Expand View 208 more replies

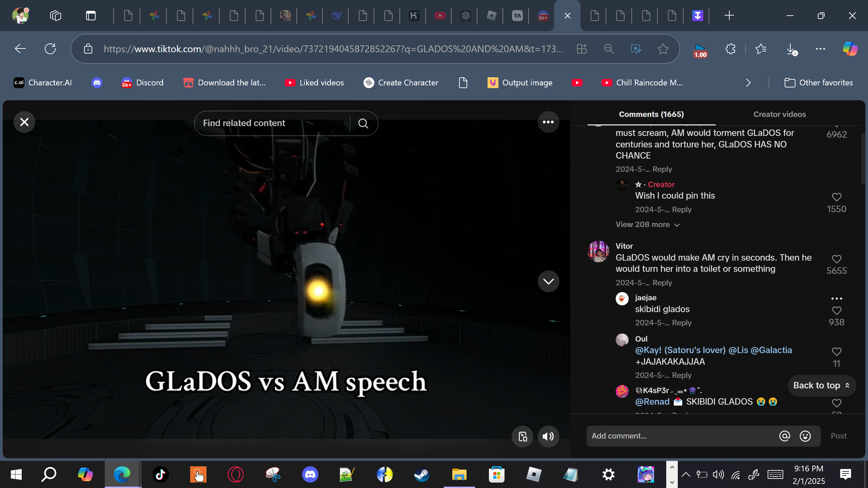[647, 225]
